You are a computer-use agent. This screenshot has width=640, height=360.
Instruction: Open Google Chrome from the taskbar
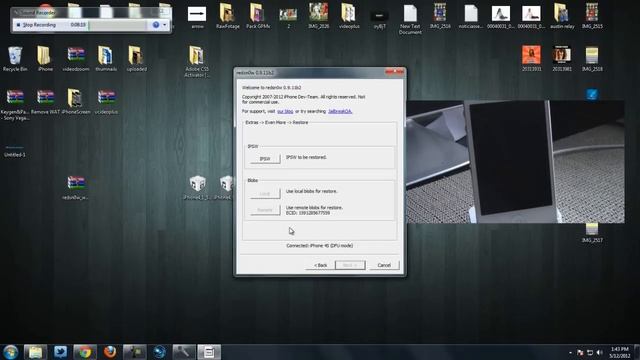coord(85,352)
